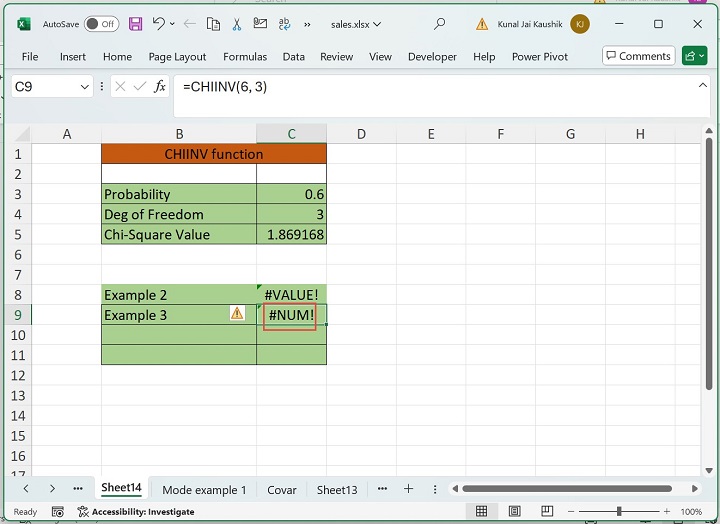Click the Comments button

(x=638, y=56)
